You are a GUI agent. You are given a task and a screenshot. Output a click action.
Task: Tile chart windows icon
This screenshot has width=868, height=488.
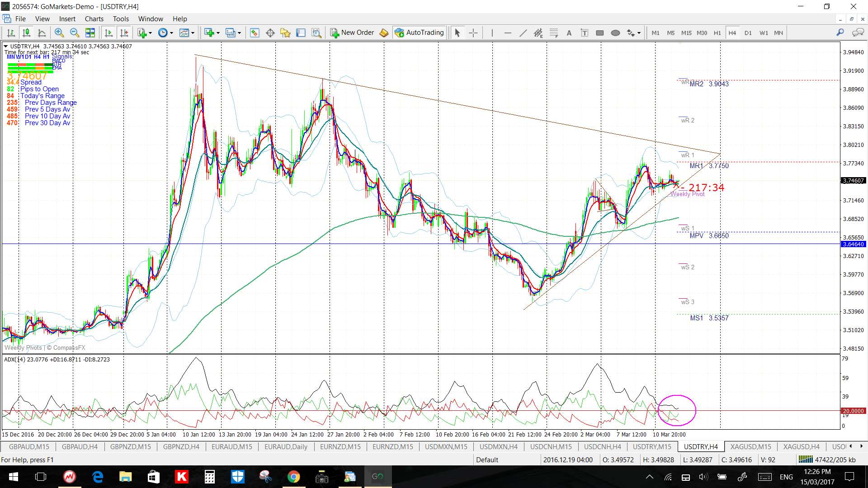tap(90, 33)
